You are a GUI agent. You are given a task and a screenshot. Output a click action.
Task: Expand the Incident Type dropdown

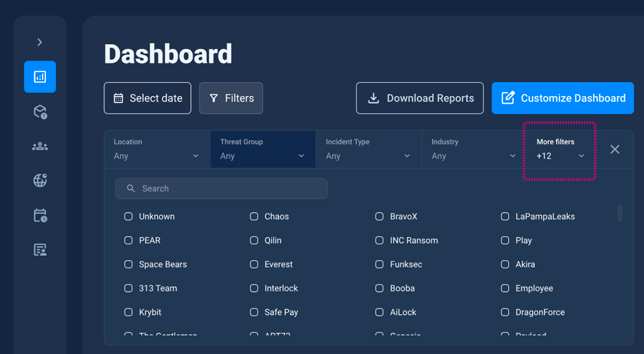[369, 149]
